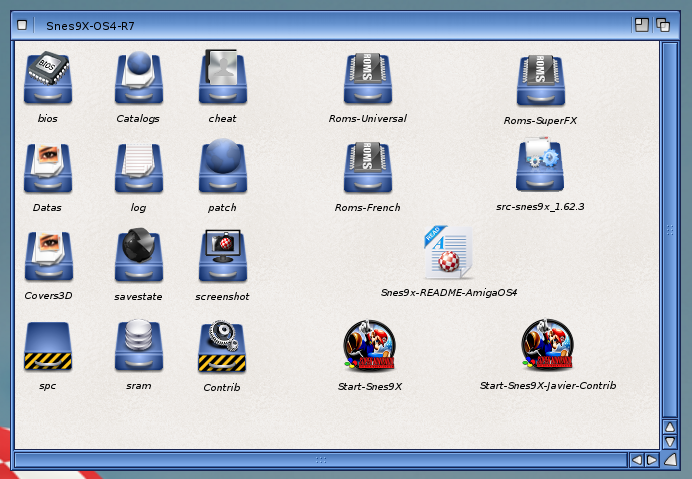The height and width of the screenshot is (479, 692).
Task: Click the Start-Snes9X launcher icon
Action: tap(367, 346)
